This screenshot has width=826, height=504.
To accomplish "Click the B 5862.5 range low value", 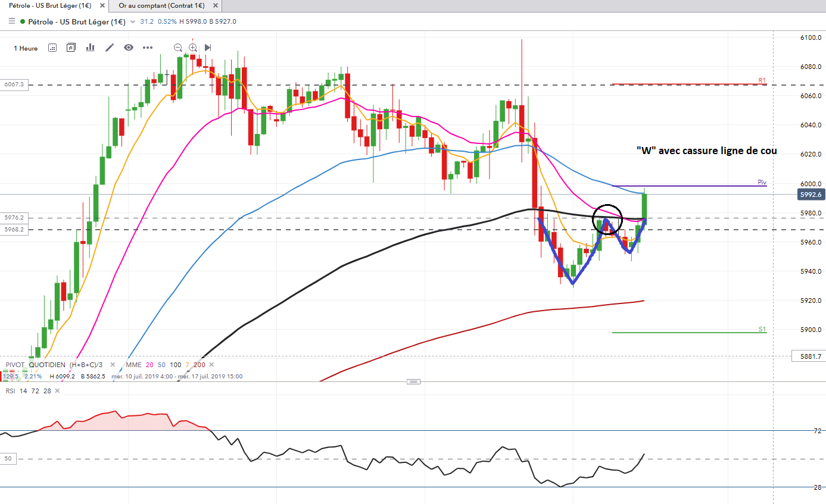I will (92, 376).
